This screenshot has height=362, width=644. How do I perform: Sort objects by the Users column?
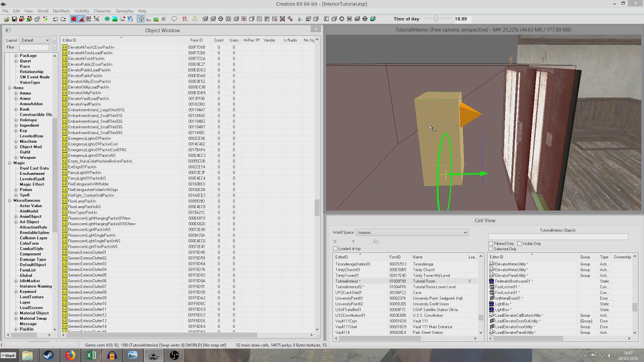234,40
